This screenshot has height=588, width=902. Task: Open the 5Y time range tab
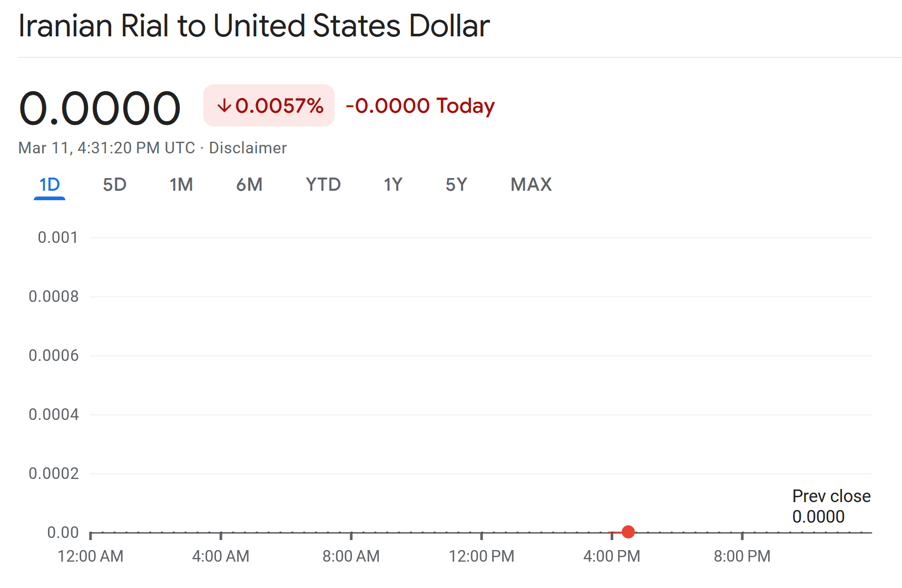tap(456, 185)
